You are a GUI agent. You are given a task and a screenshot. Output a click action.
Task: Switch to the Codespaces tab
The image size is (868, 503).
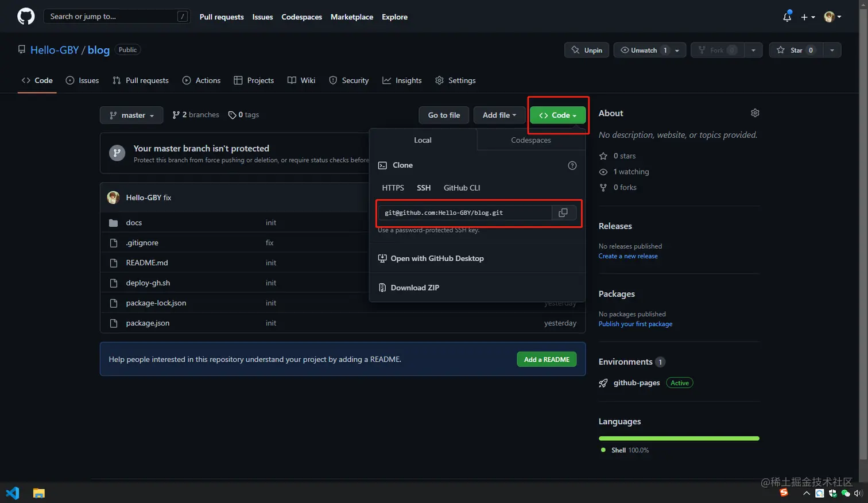coord(531,140)
